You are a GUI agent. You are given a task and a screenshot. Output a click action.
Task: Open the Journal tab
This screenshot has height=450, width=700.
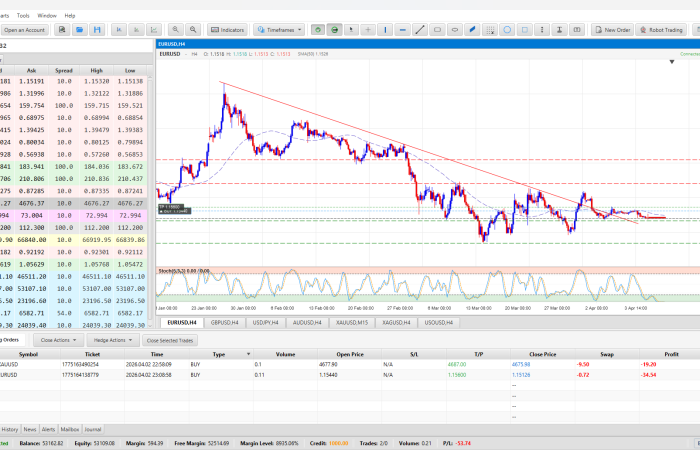coord(93,429)
